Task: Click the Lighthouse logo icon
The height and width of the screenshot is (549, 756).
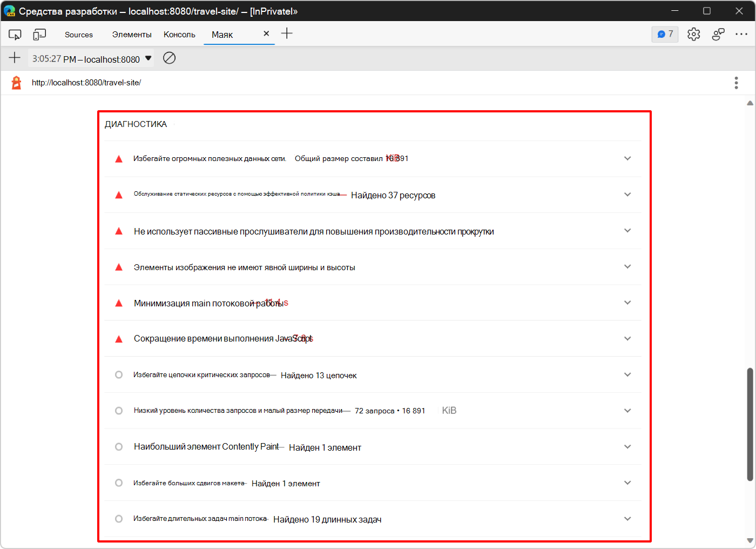Action: coord(17,83)
